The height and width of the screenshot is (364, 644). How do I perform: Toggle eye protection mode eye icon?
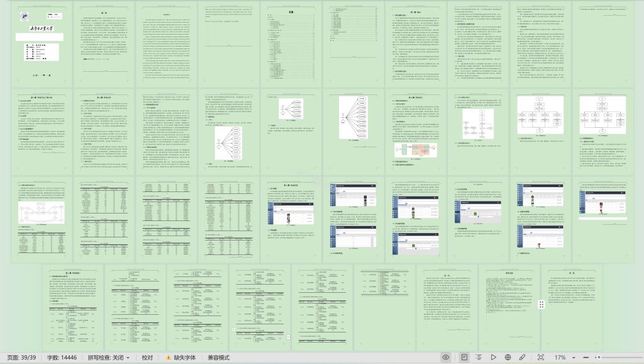point(446,358)
